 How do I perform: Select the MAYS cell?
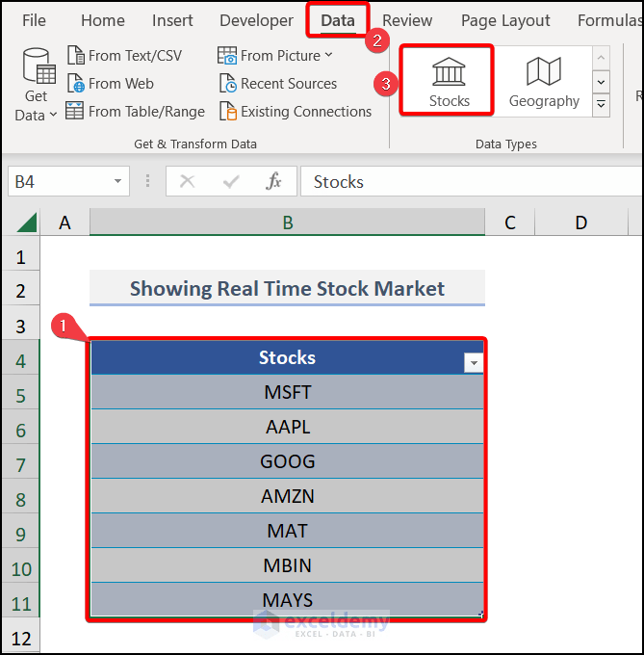(287, 600)
